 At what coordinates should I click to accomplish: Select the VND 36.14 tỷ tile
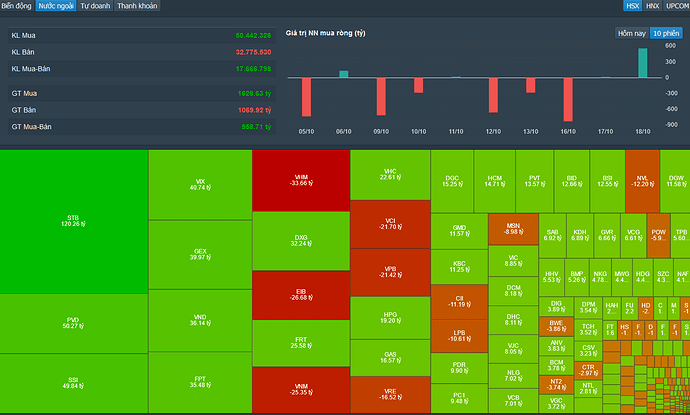(x=200, y=320)
